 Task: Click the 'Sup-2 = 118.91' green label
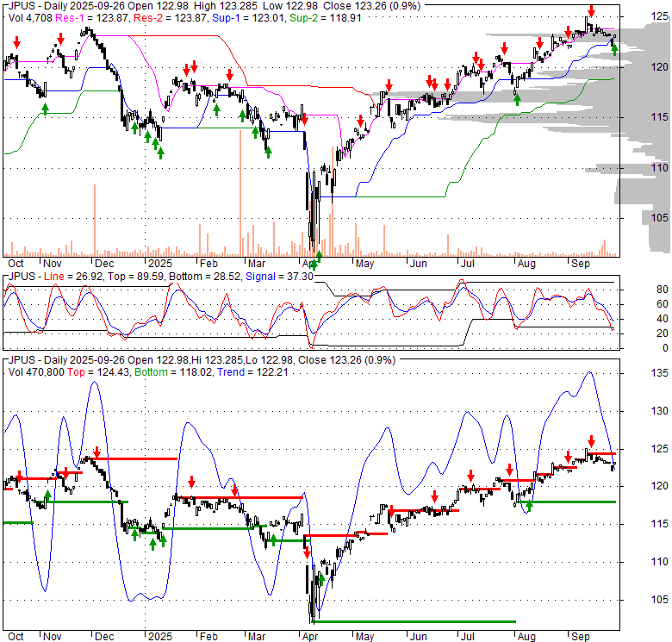click(x=326, y=18)
